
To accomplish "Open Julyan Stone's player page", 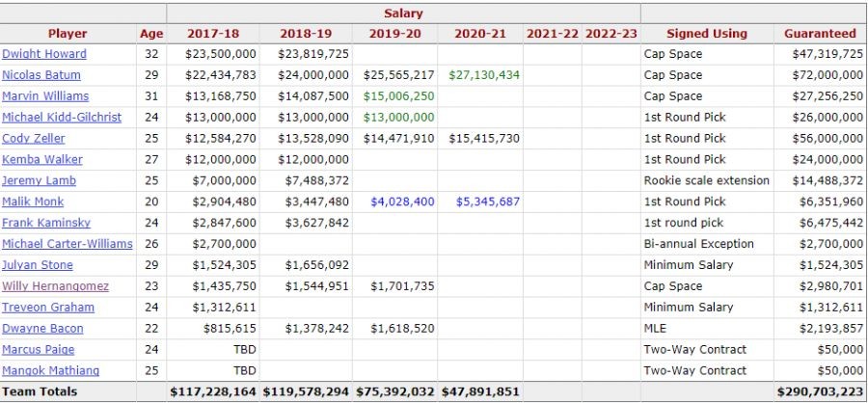I will pyautogui.click(x=38, y=266).
